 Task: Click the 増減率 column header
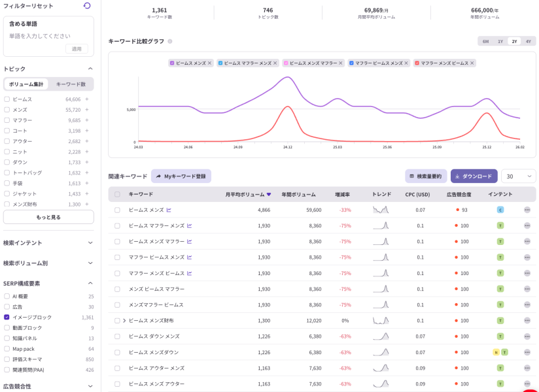(342, 194)
